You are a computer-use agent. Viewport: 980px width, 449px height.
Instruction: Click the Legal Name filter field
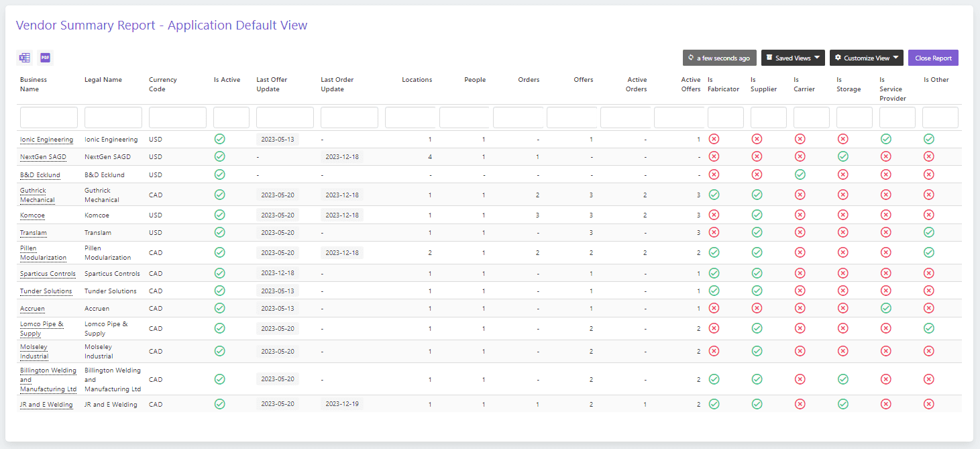click(113, 117)
